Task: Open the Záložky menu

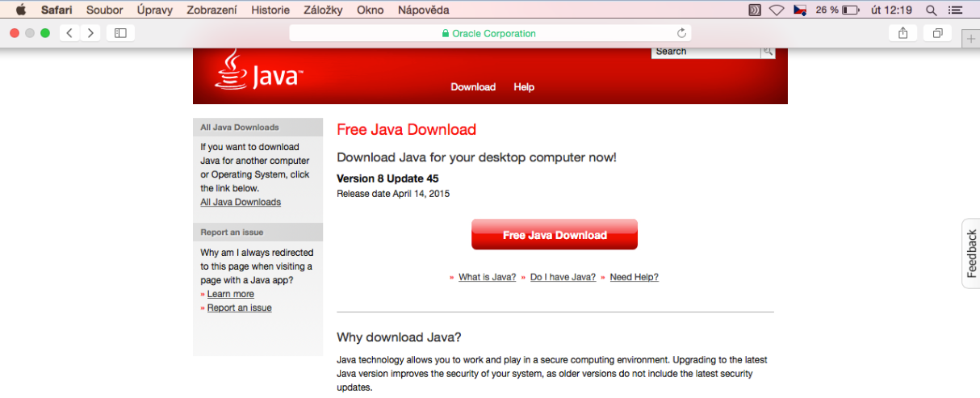Action: point(323,10)
